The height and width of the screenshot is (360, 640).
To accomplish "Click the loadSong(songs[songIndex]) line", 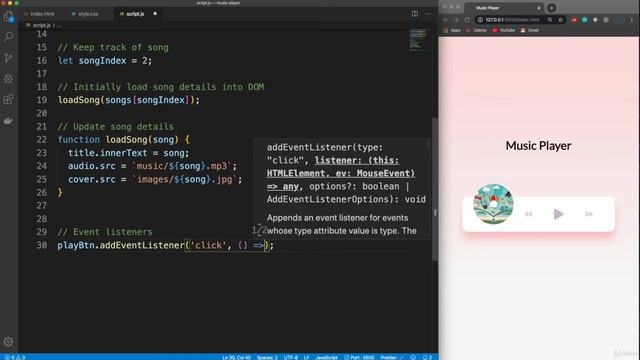I will (129, 100).
